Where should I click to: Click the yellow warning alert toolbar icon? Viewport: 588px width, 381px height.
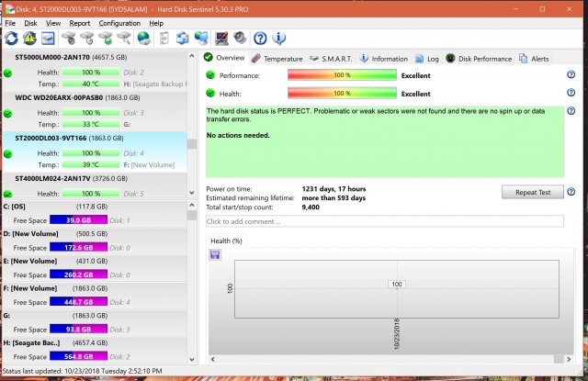(28, 39)
